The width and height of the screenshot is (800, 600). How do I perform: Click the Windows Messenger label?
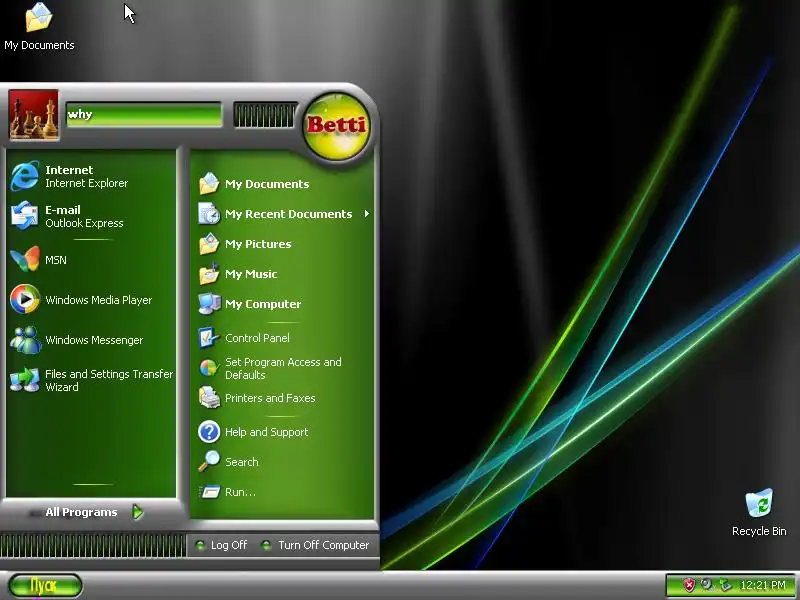94,340
